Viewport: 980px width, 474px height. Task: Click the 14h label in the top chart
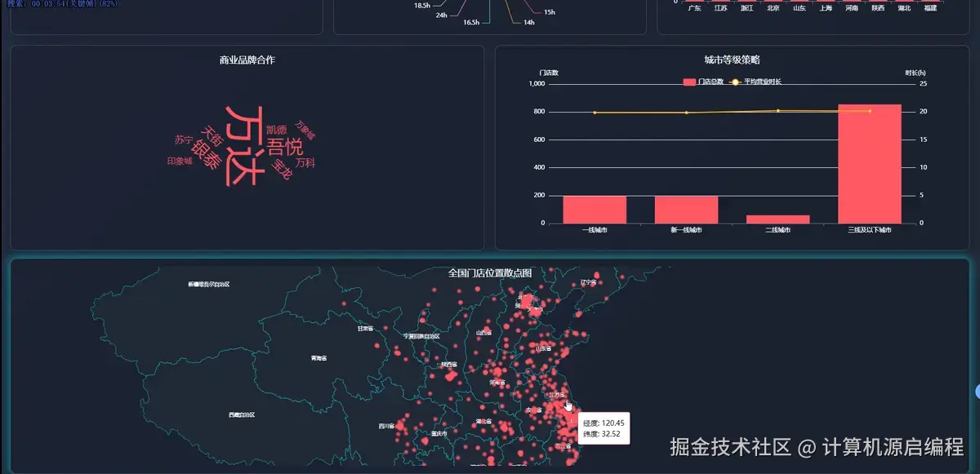(x=529, y=23)
